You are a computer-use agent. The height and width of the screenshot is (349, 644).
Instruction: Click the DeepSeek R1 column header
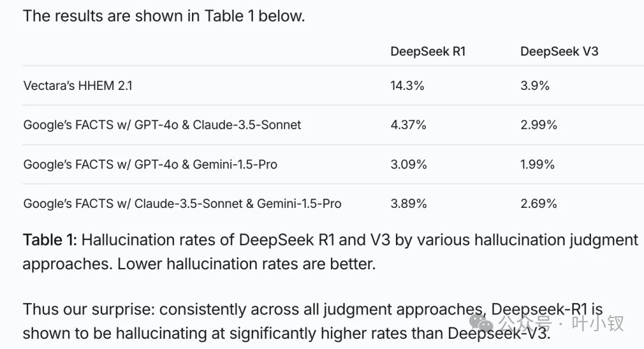(x=428, y=51)
